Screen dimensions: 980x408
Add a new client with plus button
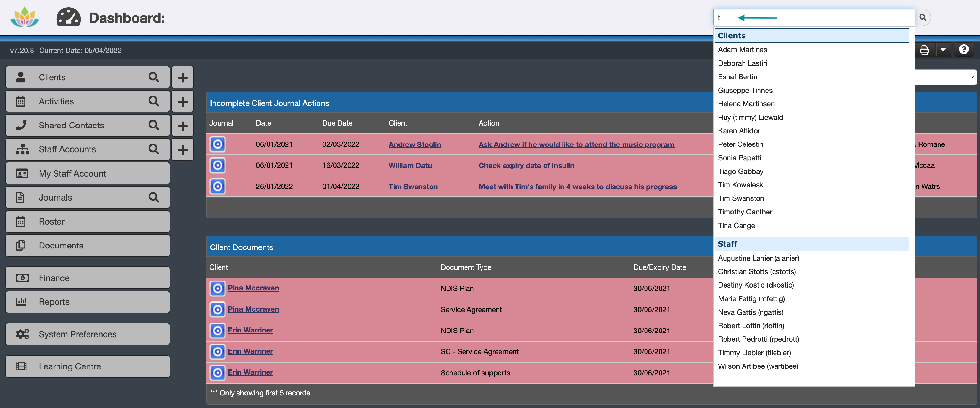(x=183, y=77)
